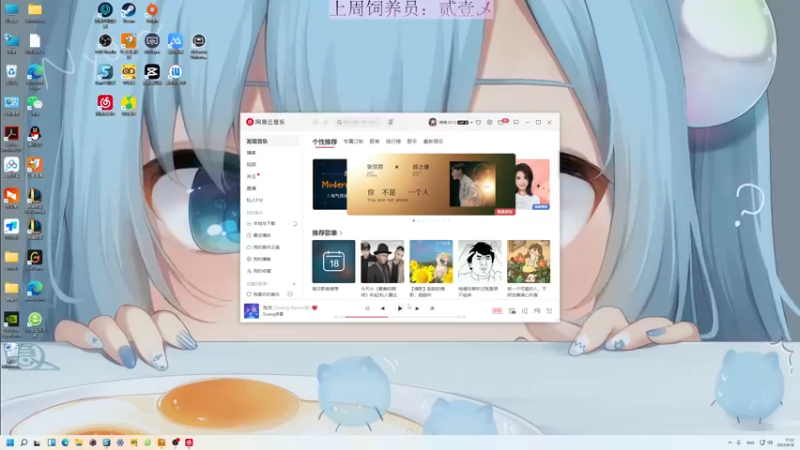Open the daily recommendation calendar playlist card
This screenshot has height=450, width=800.
[x=334, y=261]
